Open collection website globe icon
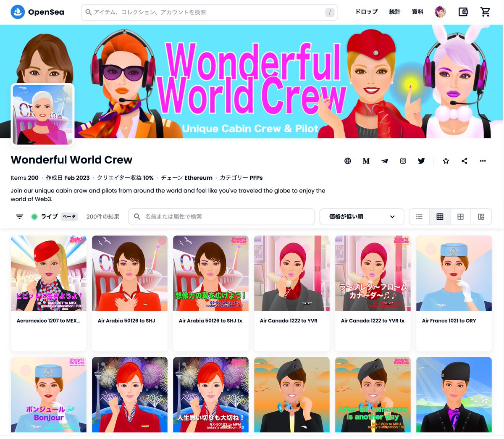The height and width of the screenshot is (439, 504). 348,161
